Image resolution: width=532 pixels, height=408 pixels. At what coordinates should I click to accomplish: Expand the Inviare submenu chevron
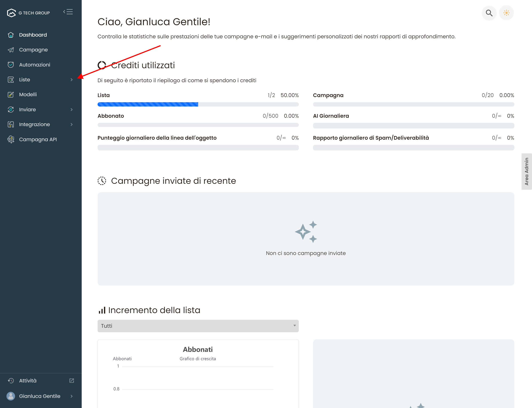[x=72, y=110]
